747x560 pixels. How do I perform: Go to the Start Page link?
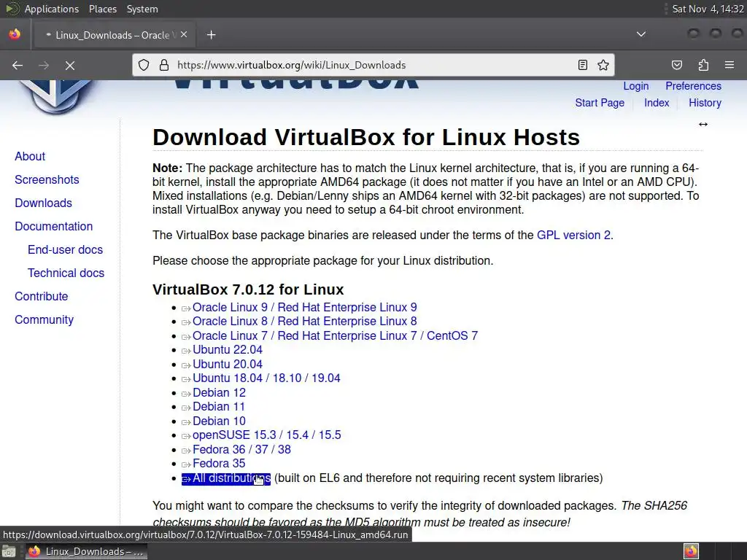(x=600, y=103)
